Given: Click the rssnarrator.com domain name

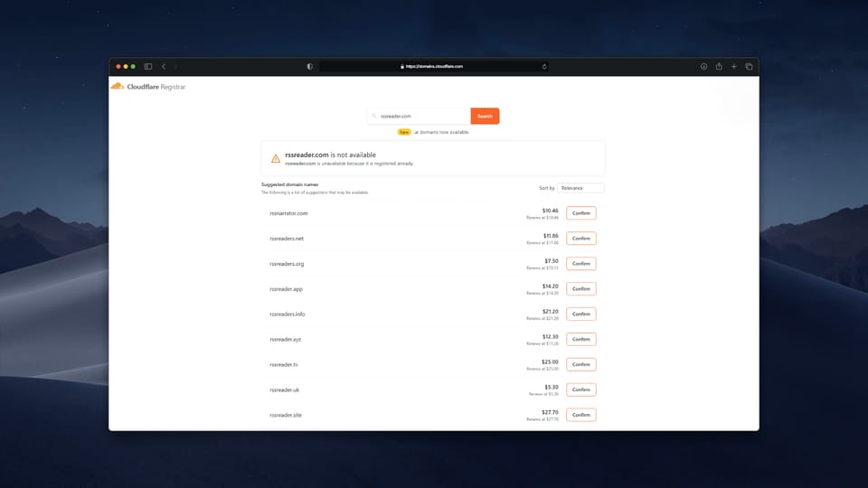Looking at the screenshot, I should pos(288,213).
